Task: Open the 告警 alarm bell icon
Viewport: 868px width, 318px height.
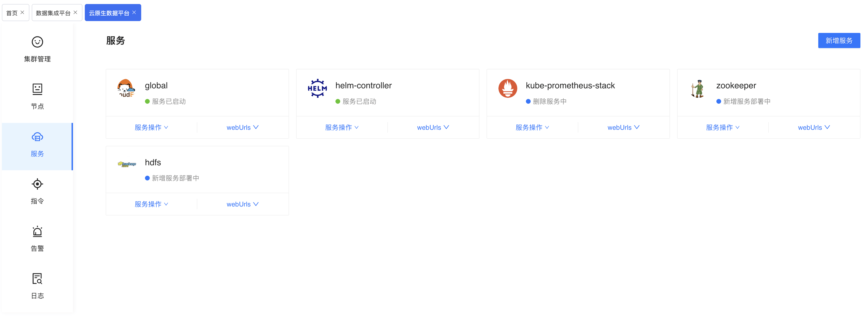Action: (x=37, y=231)
